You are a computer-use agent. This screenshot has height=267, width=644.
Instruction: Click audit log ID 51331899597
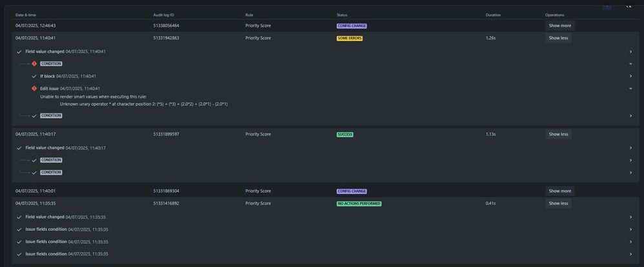click(166, 134)
